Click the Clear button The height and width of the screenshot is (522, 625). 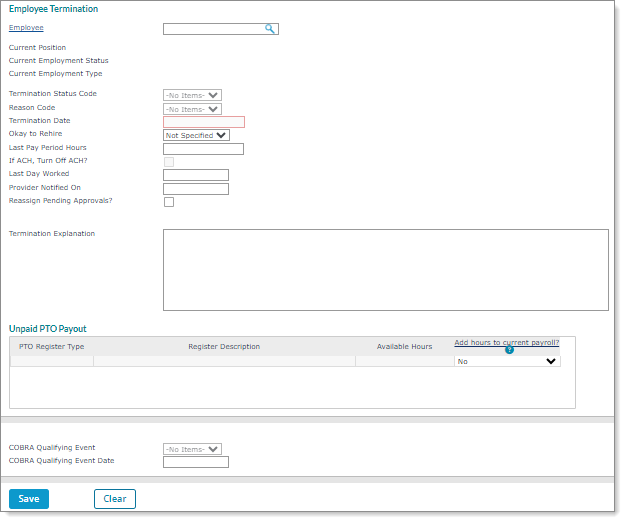pos(115,499)
